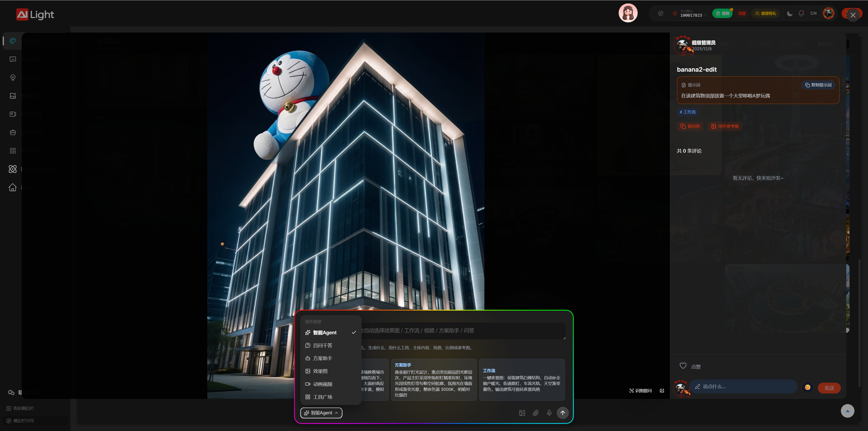Attach a file with the paperclip icon

click(x=535, y=413)
